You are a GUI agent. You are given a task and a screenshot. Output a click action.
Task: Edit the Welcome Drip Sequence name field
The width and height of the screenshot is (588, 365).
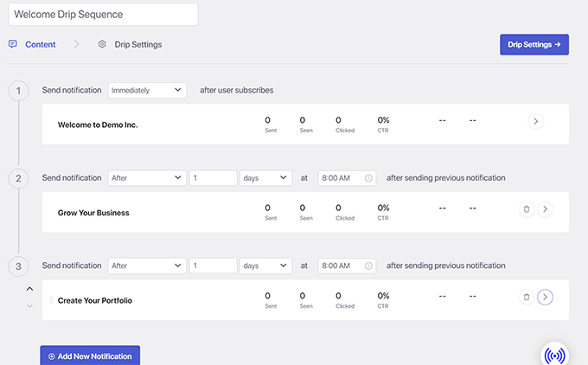pyautogui.click(x=101, y=15)
